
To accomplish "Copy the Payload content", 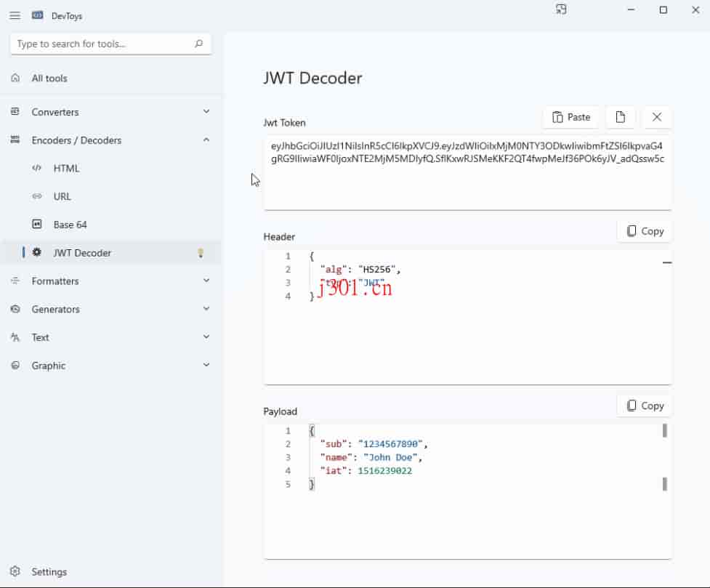I will (x=645, y=406).
